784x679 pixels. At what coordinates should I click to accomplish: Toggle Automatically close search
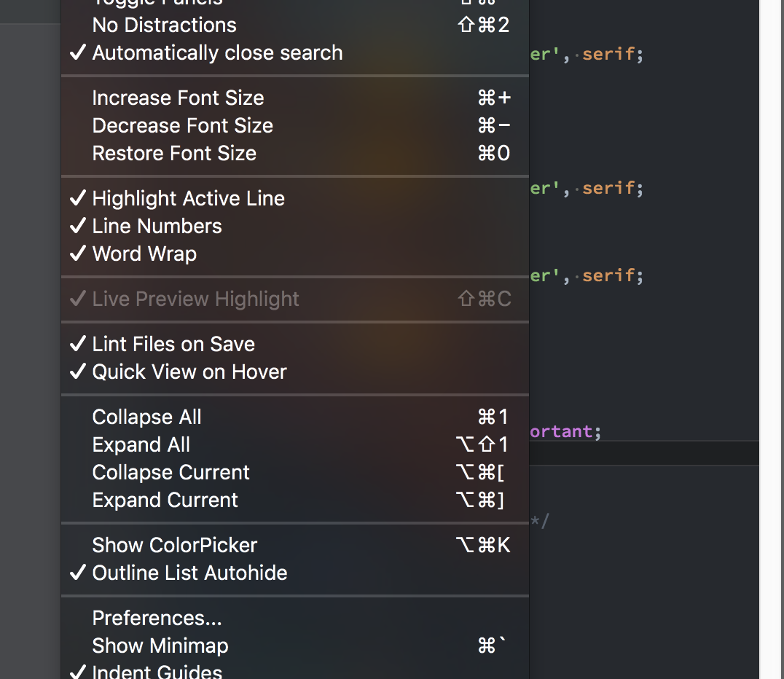pos(216,52)
